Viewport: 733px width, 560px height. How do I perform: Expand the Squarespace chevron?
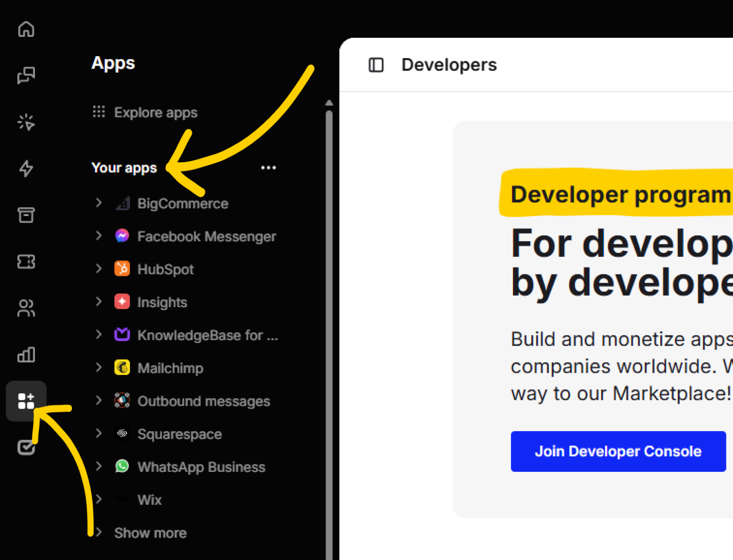coord(99,433)
